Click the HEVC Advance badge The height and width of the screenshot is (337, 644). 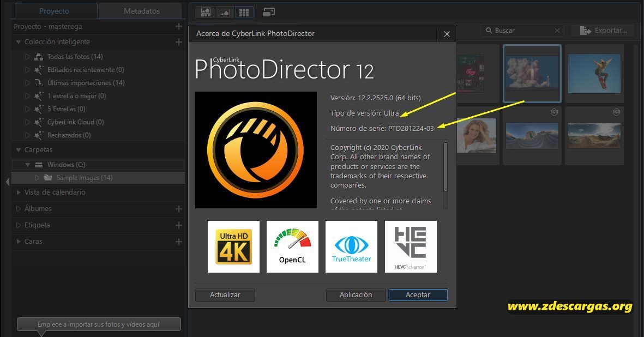point(411,246)
